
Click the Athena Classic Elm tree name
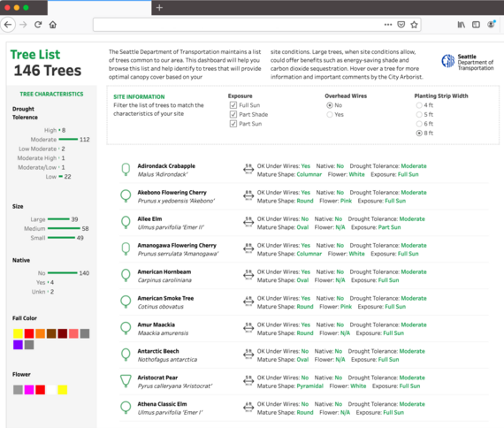[162, 404]
